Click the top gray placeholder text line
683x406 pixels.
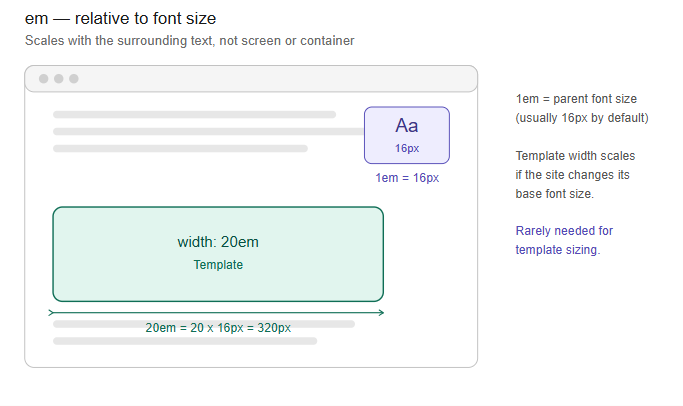[x=194, y=115]
